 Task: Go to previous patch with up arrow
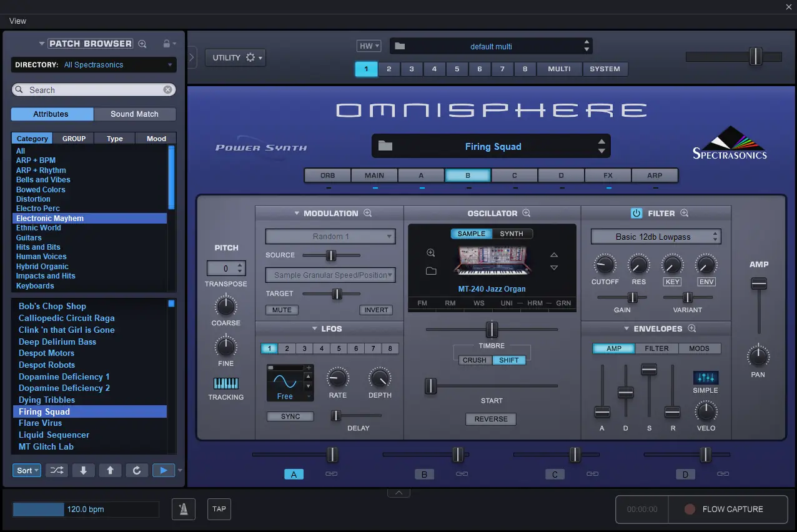(110, 470)
